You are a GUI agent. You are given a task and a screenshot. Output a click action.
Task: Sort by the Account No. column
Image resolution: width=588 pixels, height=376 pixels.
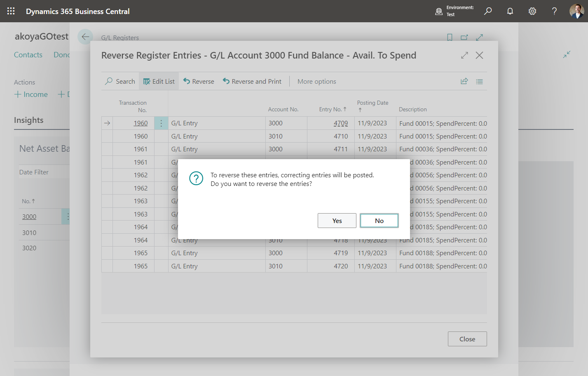283,110
